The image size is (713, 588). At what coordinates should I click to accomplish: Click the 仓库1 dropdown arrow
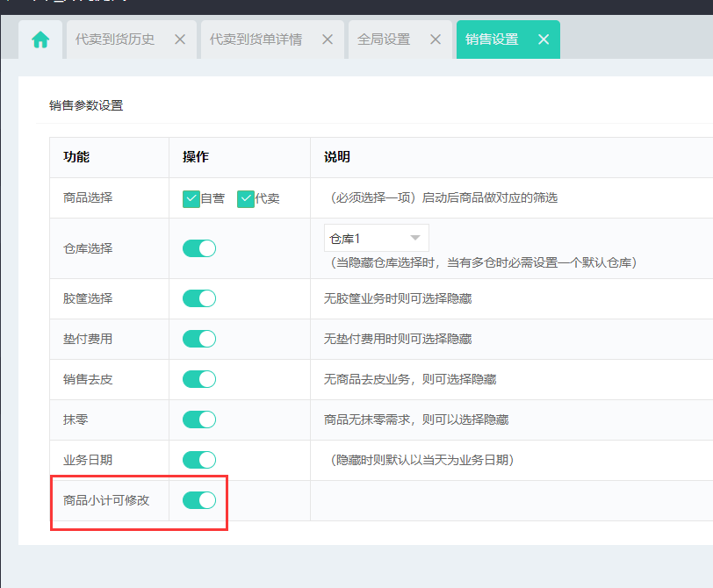coord(415,238)
